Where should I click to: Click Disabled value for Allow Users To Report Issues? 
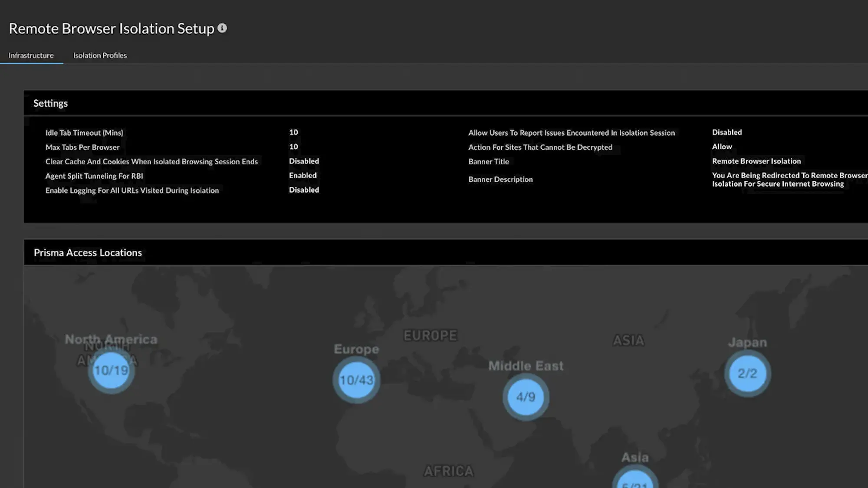click(727, 132)
